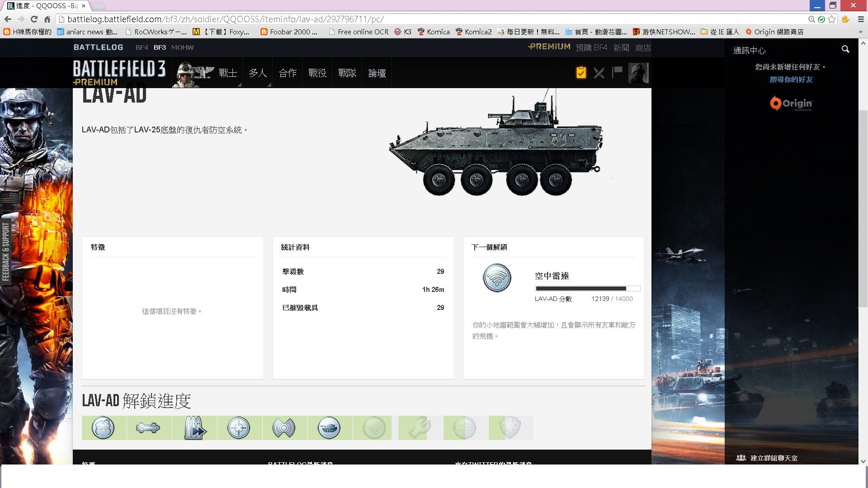Click the 搜尋你的好友 find friends link
Screen dimensions: 868x488
pyautogui.click(x=791, y=80)
